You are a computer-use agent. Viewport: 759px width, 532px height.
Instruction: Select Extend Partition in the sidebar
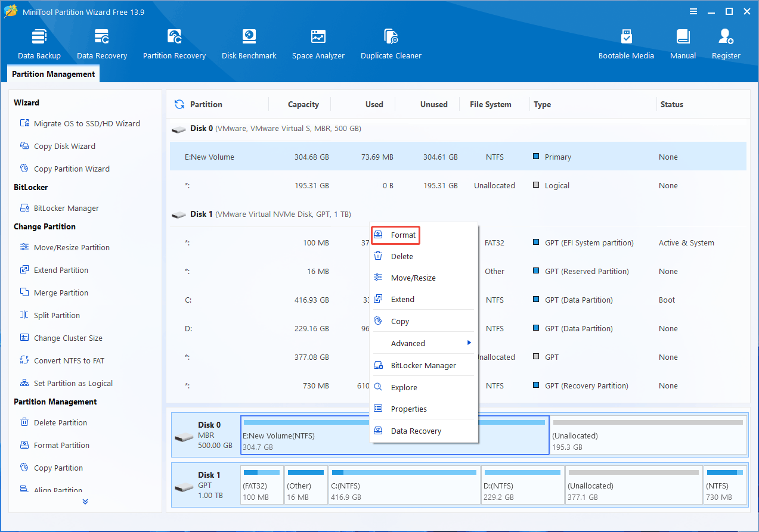[x=54, y=270]
